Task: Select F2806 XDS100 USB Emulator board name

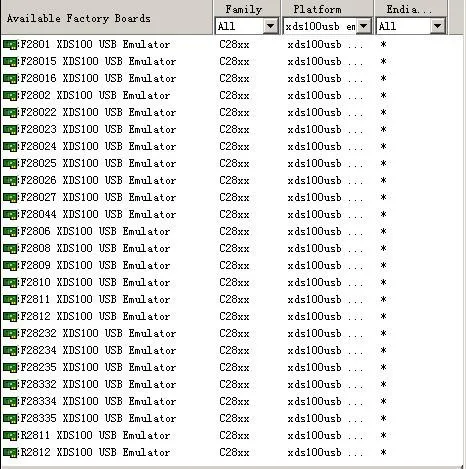Action: coord(95,231)
